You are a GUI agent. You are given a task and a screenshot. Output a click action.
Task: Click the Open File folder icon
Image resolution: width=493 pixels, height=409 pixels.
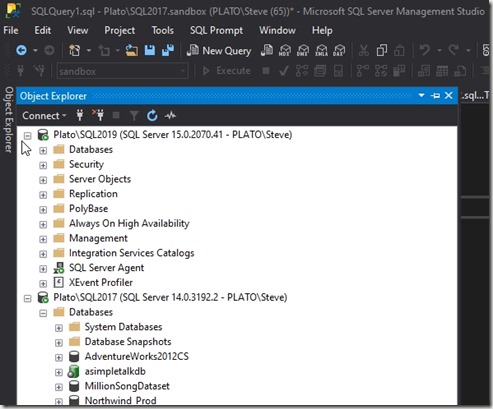132,50
